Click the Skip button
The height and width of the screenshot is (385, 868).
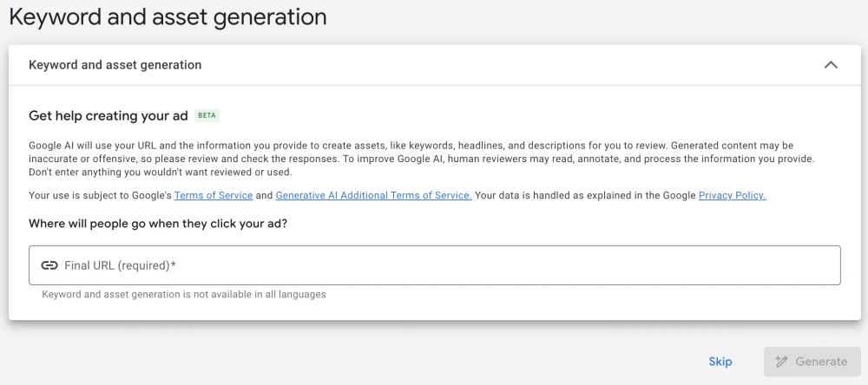[720, 362]
